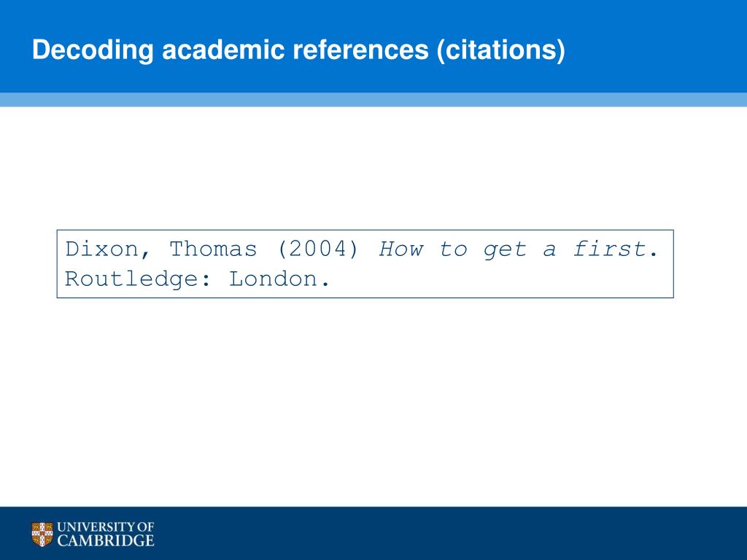Select the author surname Dixon in the citation
Image resolution: width=747 pixels, height=560 pixels.
click(x=102, y=249)
